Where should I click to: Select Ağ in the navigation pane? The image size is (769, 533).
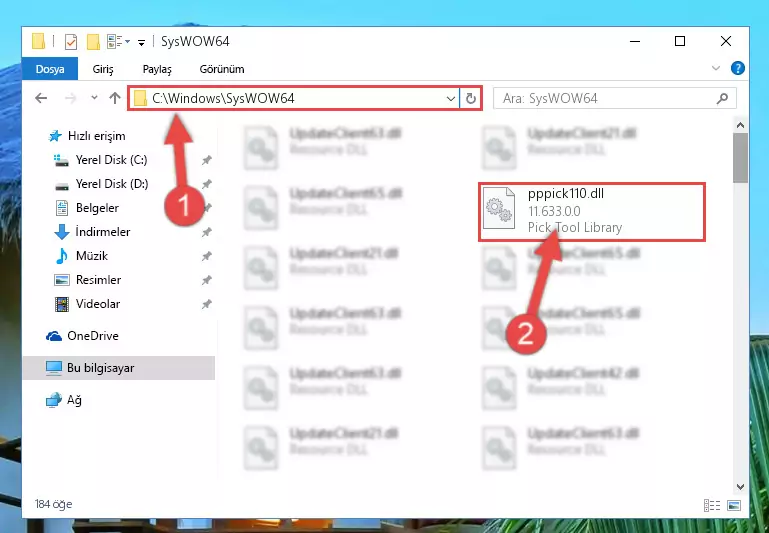point(74,400)
